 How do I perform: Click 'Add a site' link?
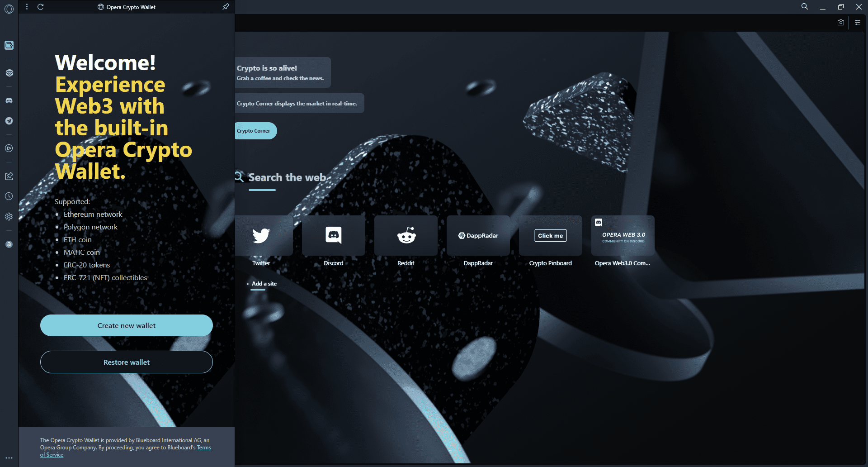[x=261, y=284]
